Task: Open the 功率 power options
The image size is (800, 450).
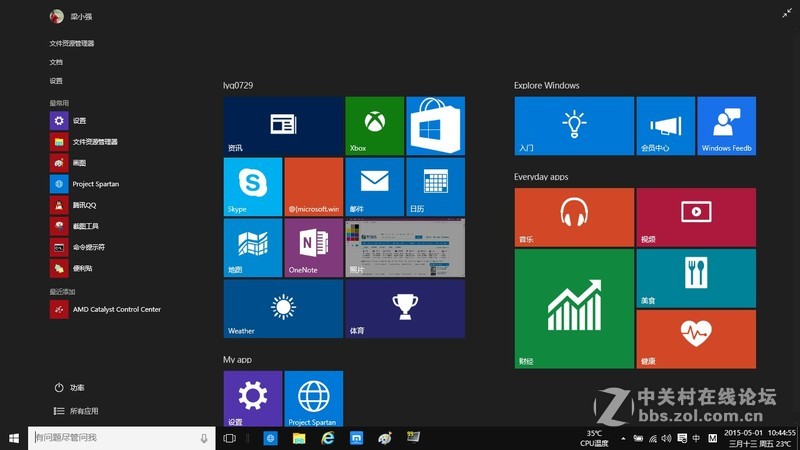Action: pyautogui.click(x=69, y=388)
